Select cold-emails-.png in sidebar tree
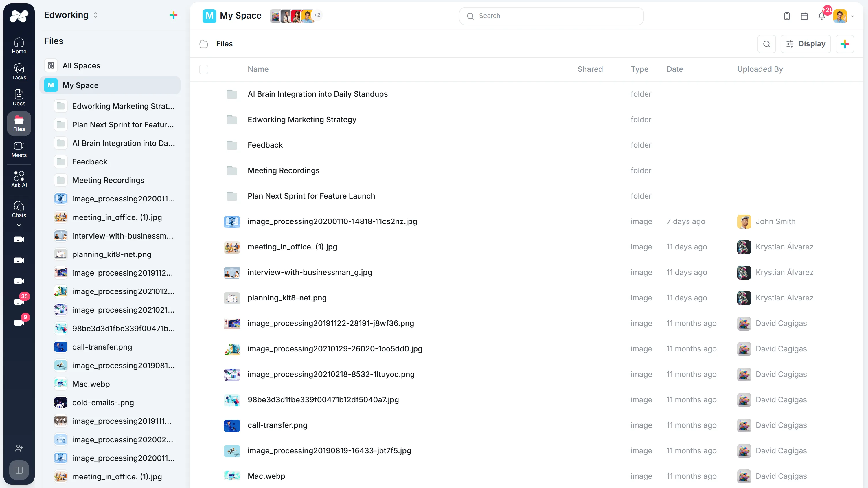 (x=103, y=403)
